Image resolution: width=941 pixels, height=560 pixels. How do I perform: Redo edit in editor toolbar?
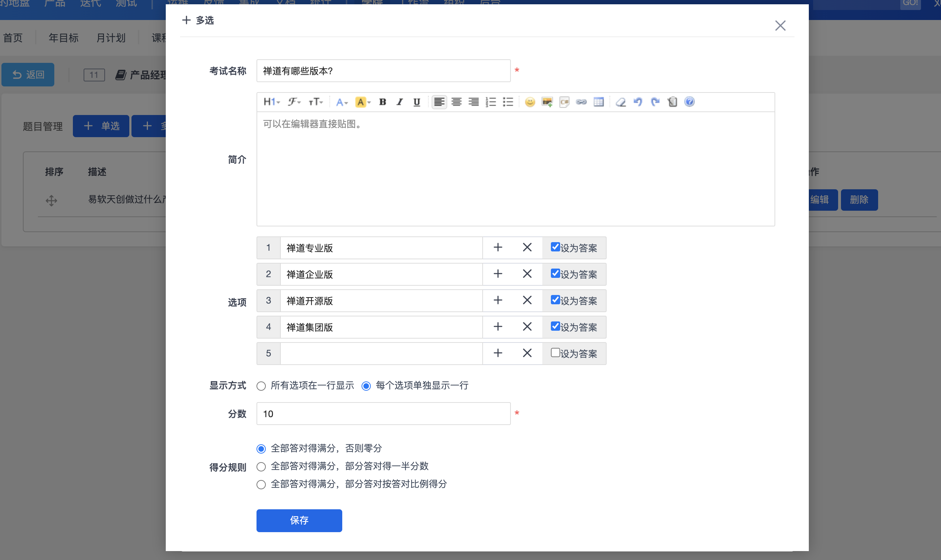coord(655,102)
